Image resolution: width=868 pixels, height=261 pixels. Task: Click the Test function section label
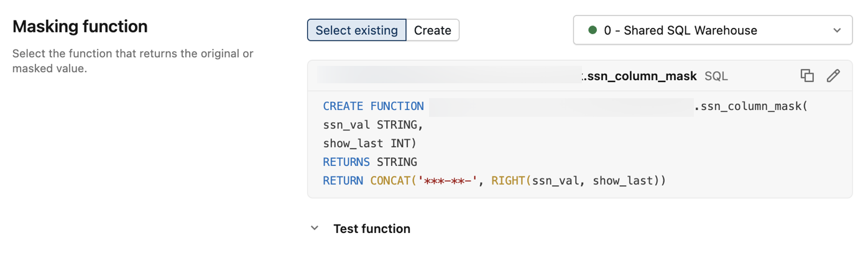pyautogui.click(x=371, y=229)
